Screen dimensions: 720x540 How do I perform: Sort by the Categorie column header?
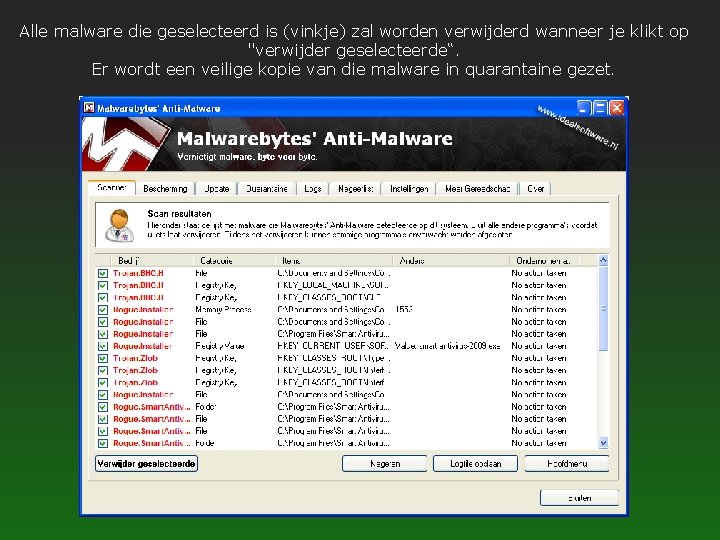(x=234, y=260)
